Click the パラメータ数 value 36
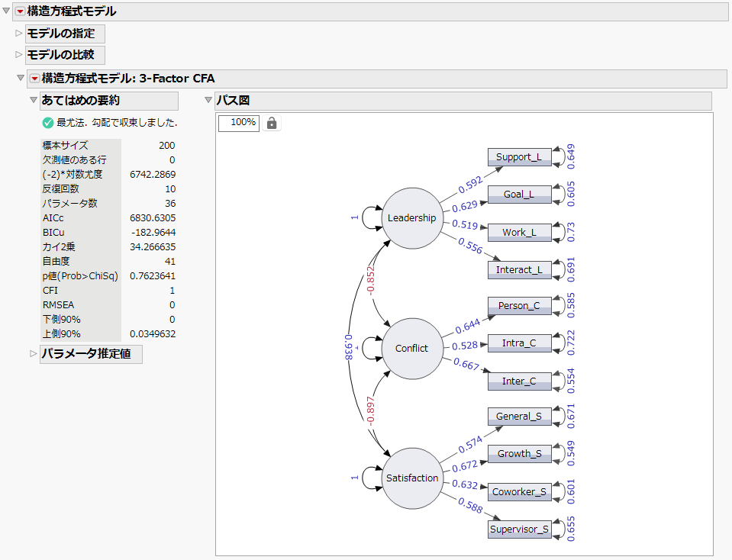This screenshot has width=732, height=560. point(170,204)
